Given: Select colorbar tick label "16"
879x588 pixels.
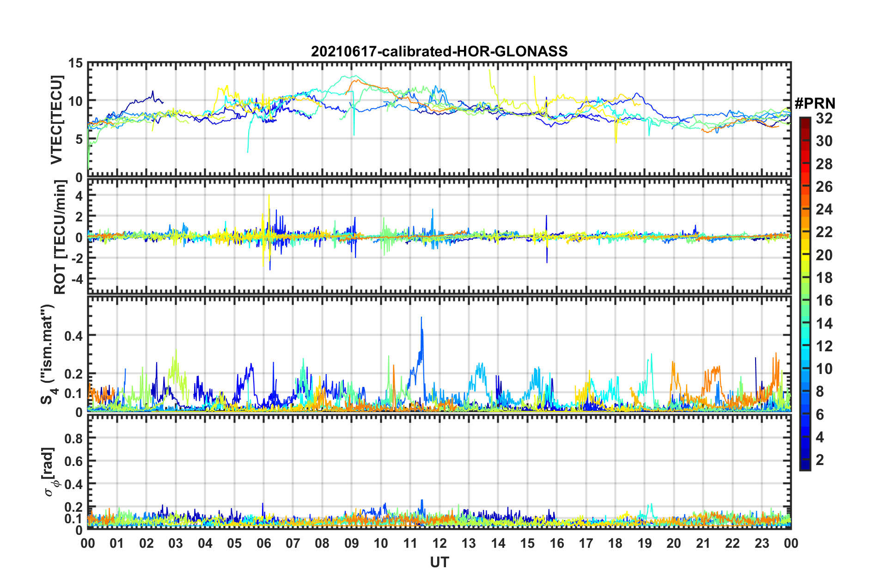Looking at the screenshot, I should 824,300.
